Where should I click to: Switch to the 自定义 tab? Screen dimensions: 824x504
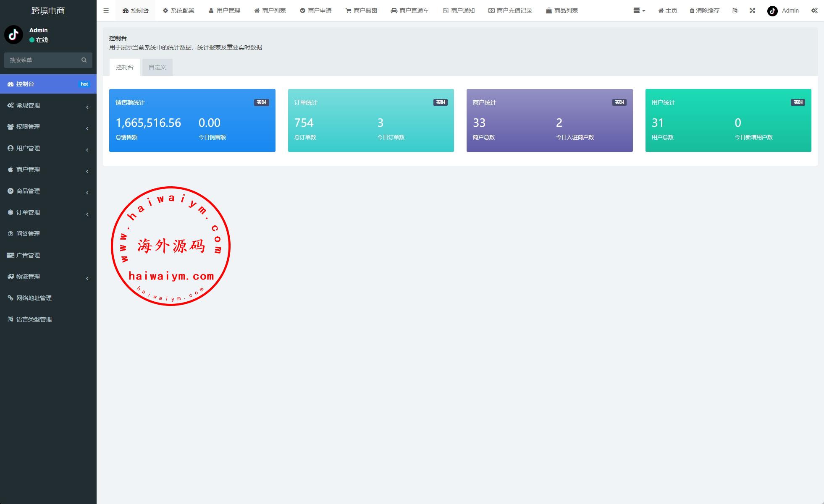[157, 67]
